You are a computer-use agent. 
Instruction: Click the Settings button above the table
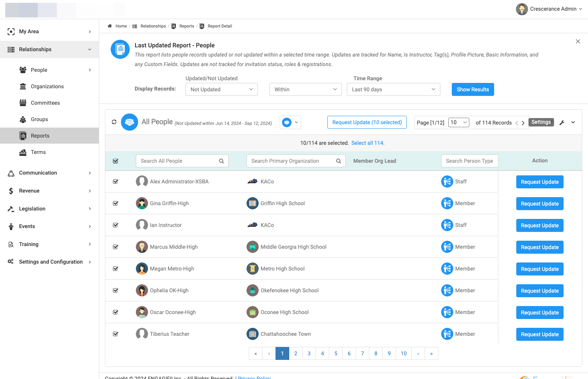click(541, 122)
